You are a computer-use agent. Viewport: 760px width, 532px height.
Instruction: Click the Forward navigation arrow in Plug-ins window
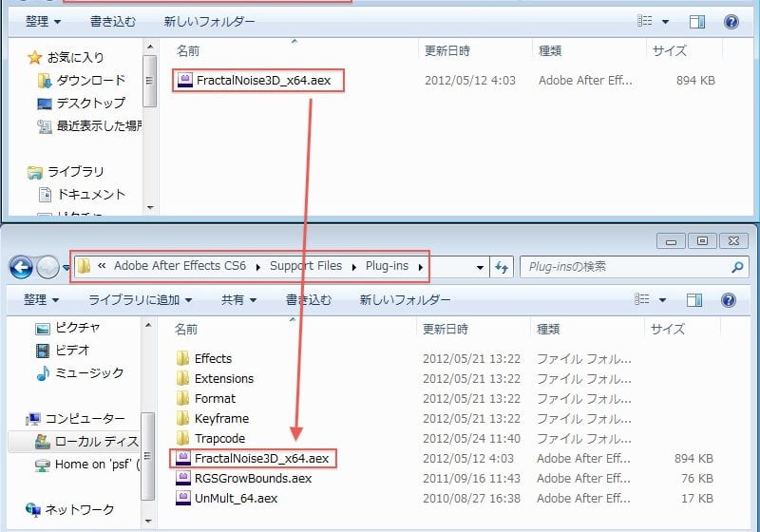point(48,267)
